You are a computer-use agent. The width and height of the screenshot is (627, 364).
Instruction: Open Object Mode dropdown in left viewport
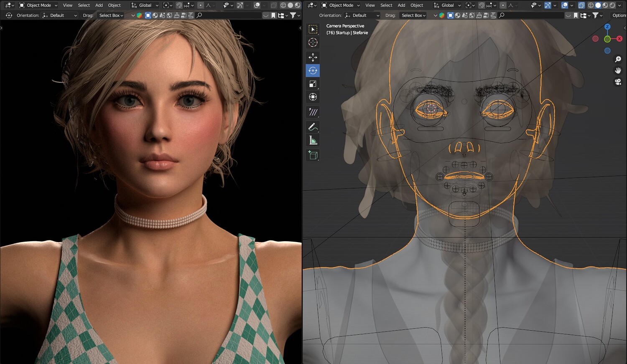click(38, 5)
